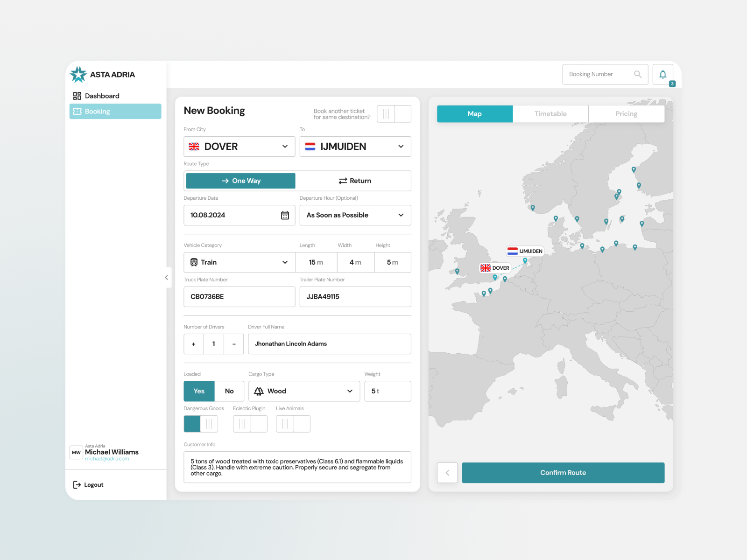Screen dimensions: 747x560
Task: Click the Truck Plate Number field
Action: (x=240, y=297)
